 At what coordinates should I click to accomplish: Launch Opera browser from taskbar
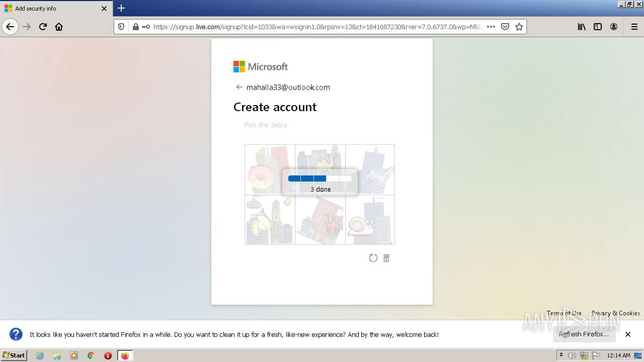[x=108, y=355]
